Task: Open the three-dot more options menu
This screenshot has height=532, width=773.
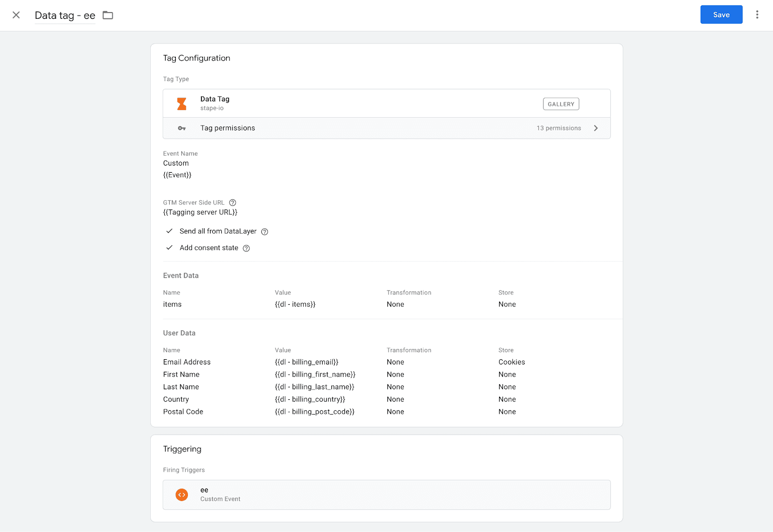Action: [757, 15]
